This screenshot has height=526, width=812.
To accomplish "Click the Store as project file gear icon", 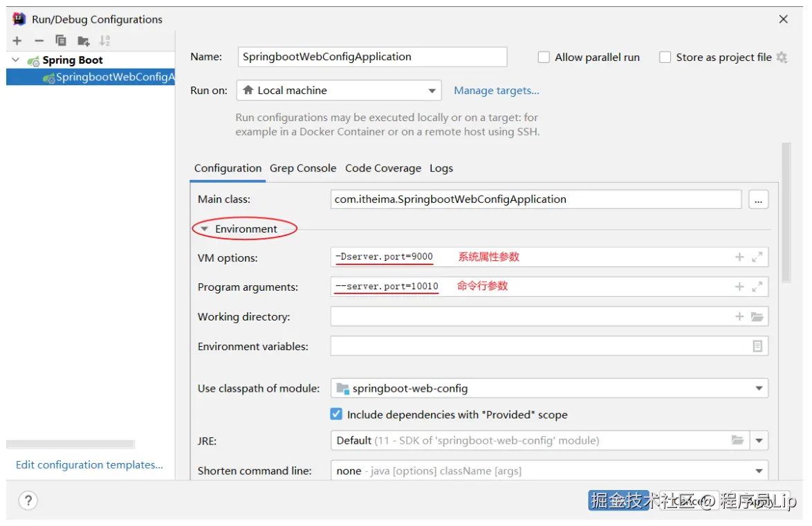I will click(x=782, y=57).
